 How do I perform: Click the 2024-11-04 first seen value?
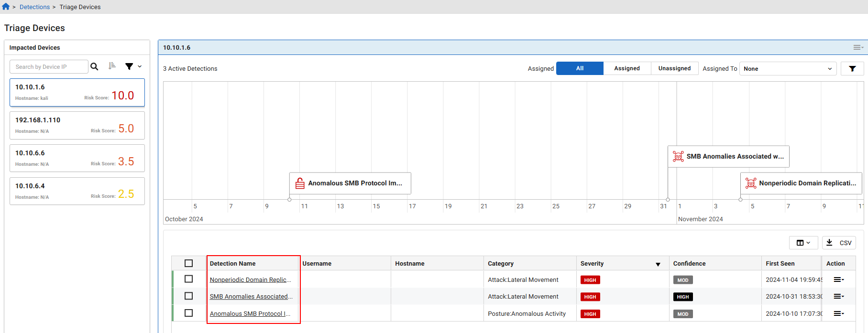click(794, 280)
